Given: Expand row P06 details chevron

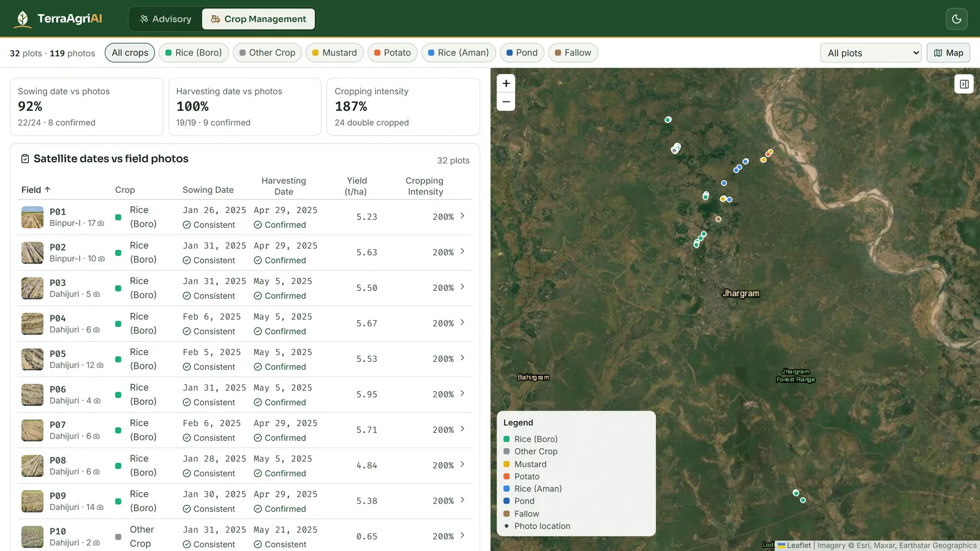Looking at the screenshot, I should [462, 394].
